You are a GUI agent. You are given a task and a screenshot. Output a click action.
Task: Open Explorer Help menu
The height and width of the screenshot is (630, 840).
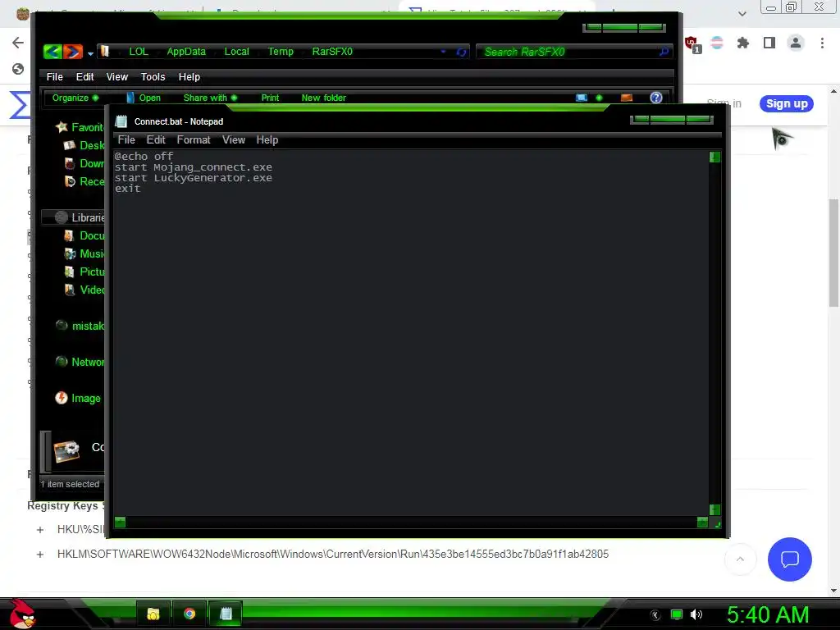tap(189, 76)
